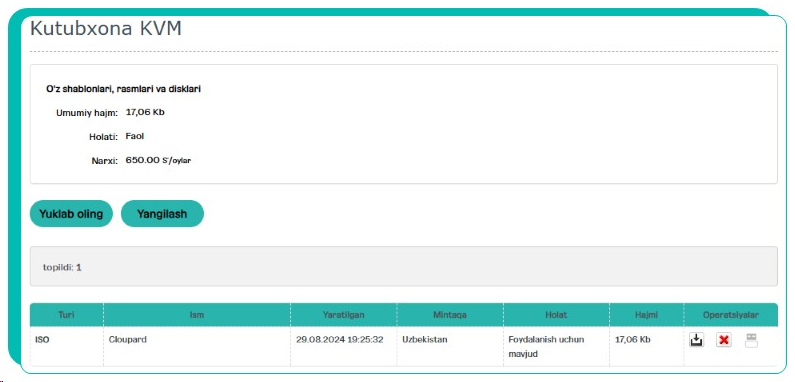Click the greyed disk icon in Operatsiyalar

pos(751,340)
